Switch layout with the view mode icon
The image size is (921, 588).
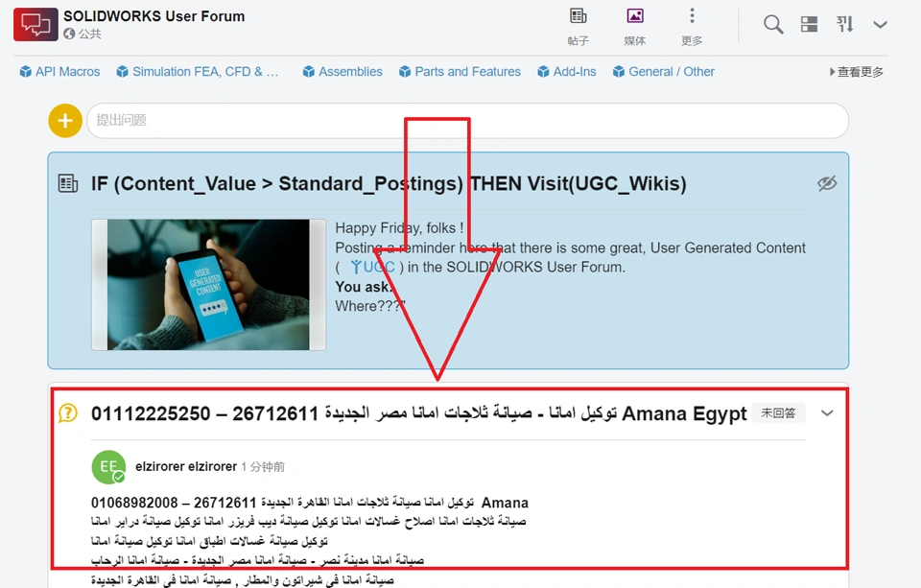coord(809,24)
